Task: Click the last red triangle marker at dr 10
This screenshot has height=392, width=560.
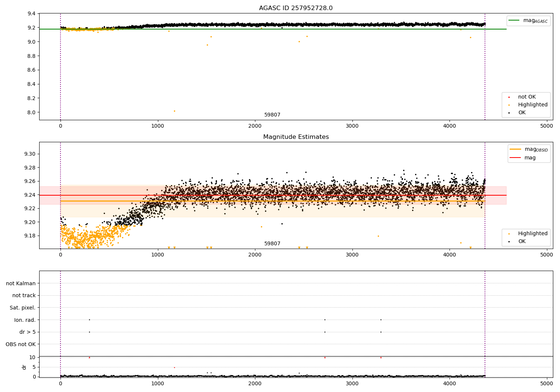Action: coord(381,357)
